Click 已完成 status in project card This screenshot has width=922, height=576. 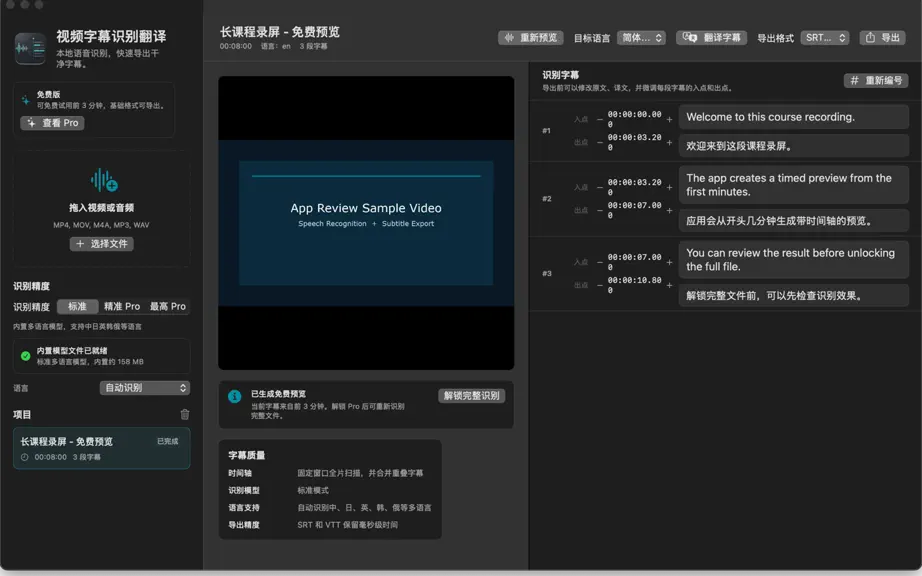coord(168,441)
